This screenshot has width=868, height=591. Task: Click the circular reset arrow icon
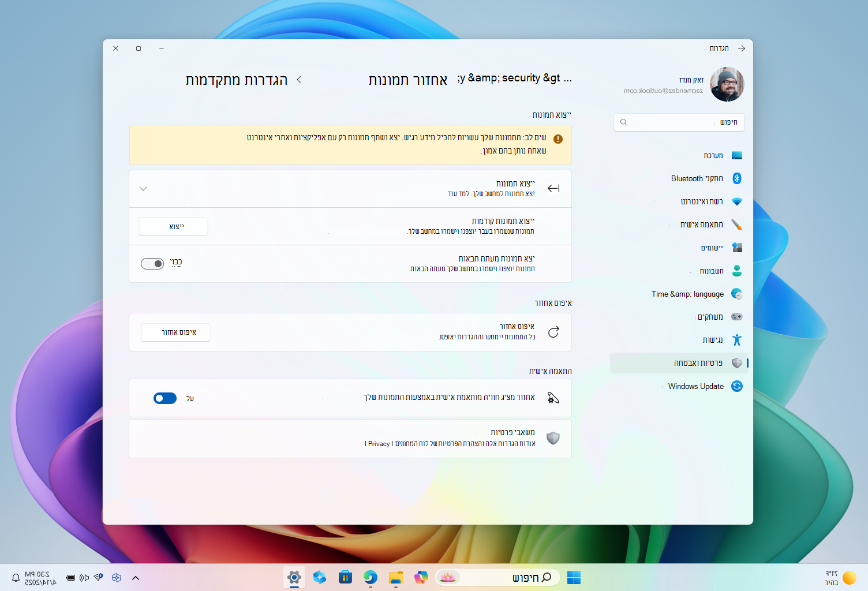click(x=553, y=332)
